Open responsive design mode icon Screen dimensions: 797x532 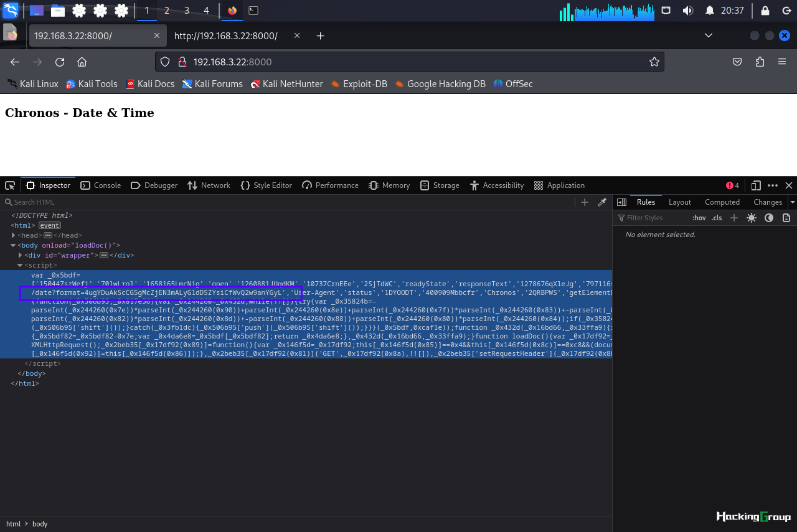tap(756, 185)
